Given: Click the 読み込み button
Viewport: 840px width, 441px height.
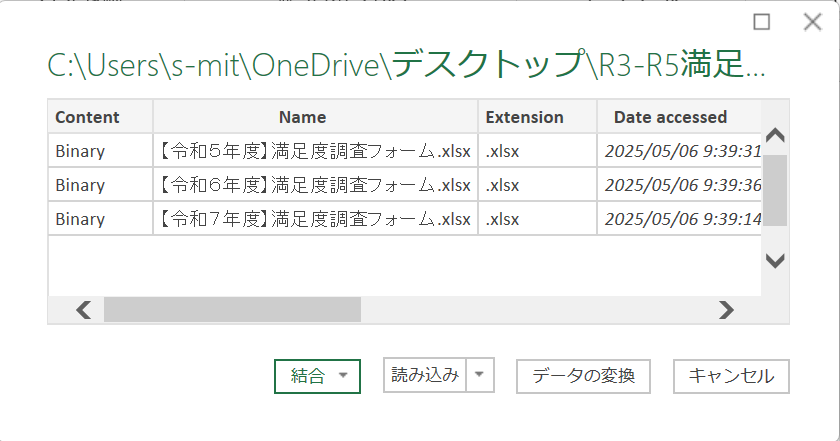Looking at the screenshot, I should point(426,375).
